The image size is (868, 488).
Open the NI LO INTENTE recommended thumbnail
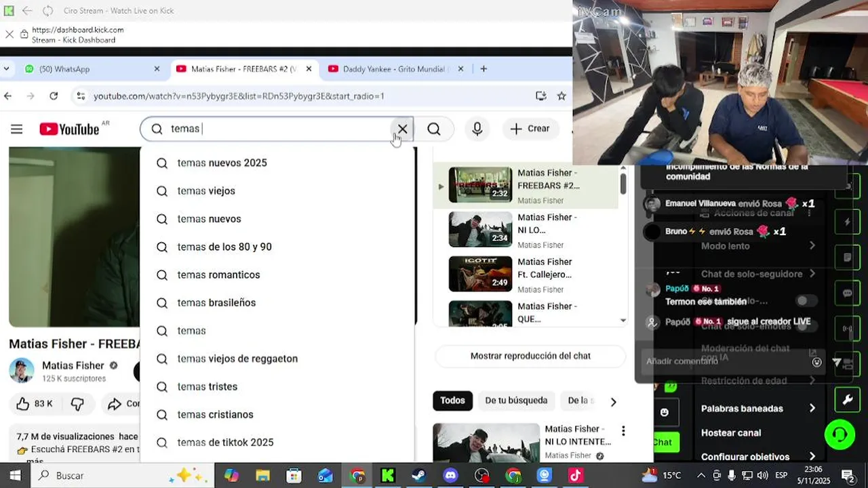[486, 443]
